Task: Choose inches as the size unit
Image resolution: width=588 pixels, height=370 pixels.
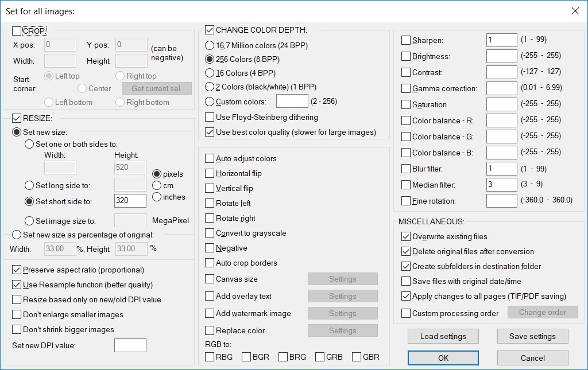Action: (x=157, y=197)
